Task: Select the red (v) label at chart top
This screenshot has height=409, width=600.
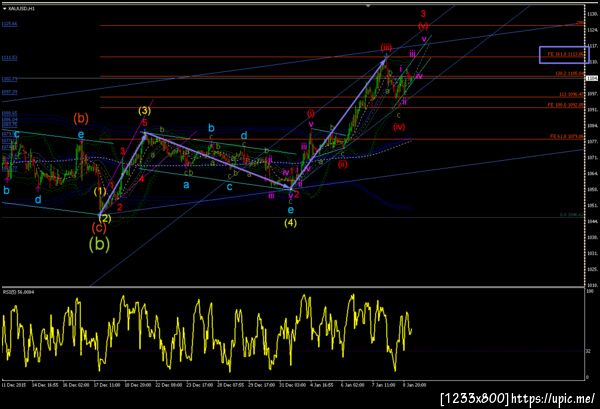Action: [x=423, y=26]
